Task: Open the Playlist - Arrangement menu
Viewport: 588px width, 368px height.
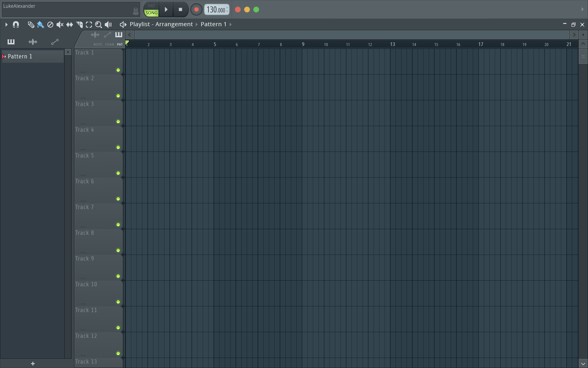Action: coord(161,24)
